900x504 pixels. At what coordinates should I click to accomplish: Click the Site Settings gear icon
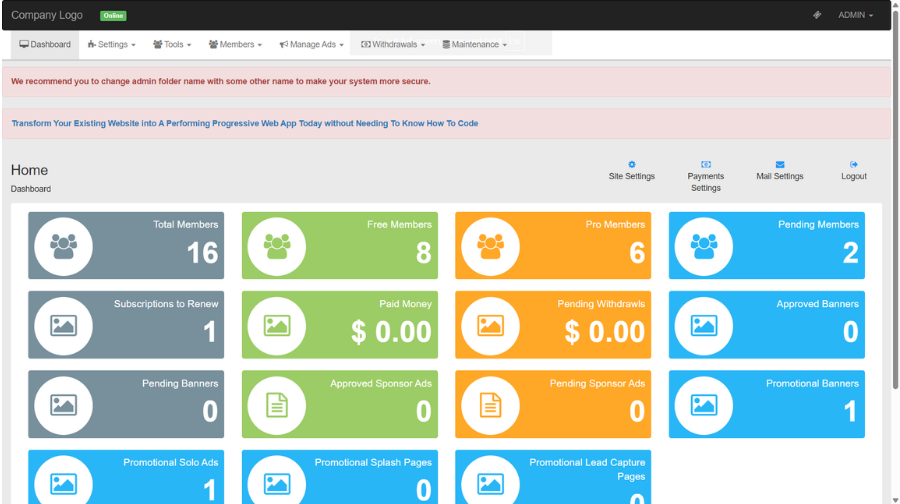pos(631,164)
